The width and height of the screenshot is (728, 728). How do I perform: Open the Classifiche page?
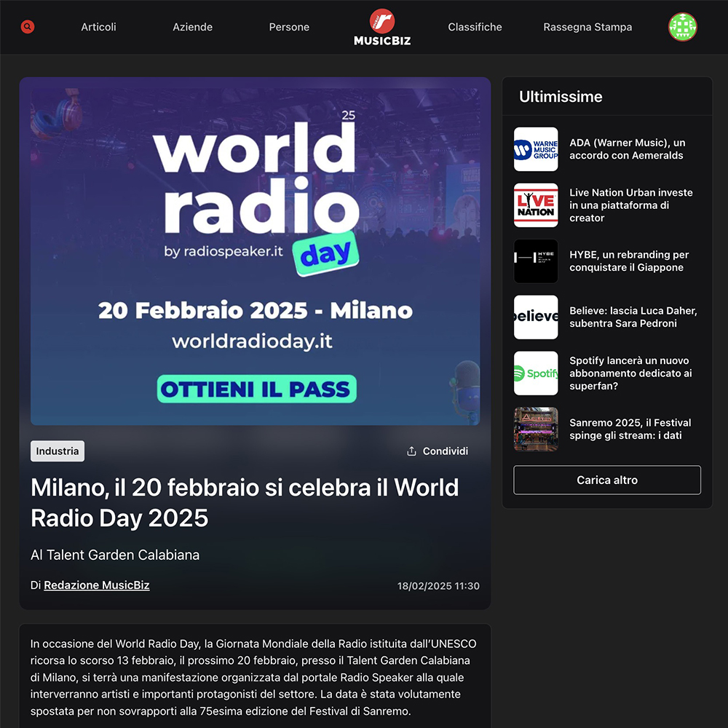tap(475, 27)
